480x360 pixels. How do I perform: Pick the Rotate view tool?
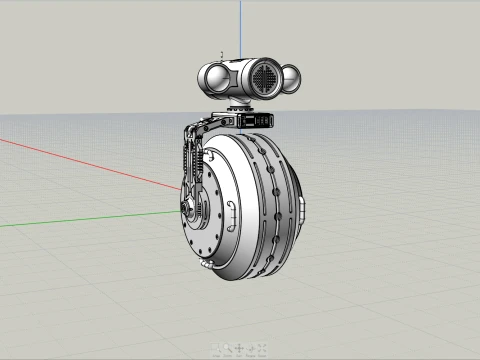coord(250,349)
